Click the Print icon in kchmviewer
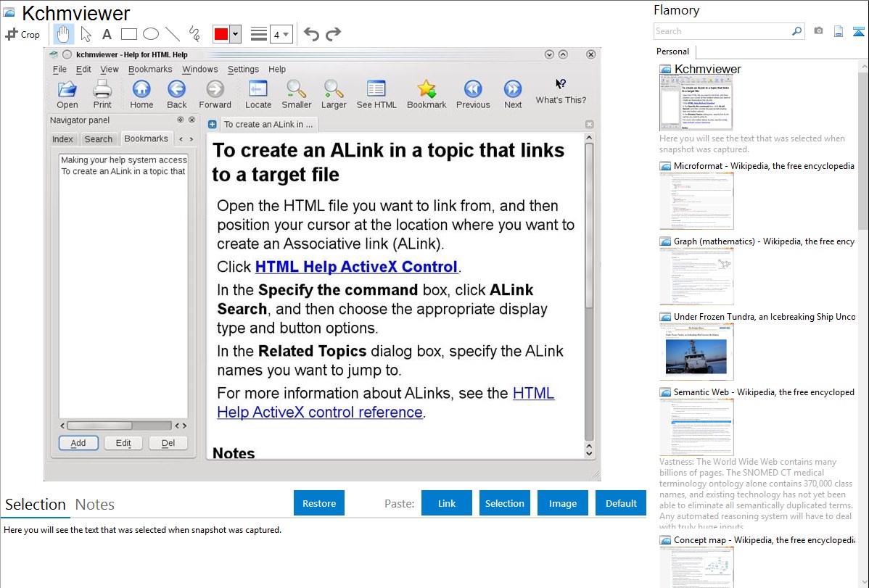869x588 pixels. coord(102,94)
